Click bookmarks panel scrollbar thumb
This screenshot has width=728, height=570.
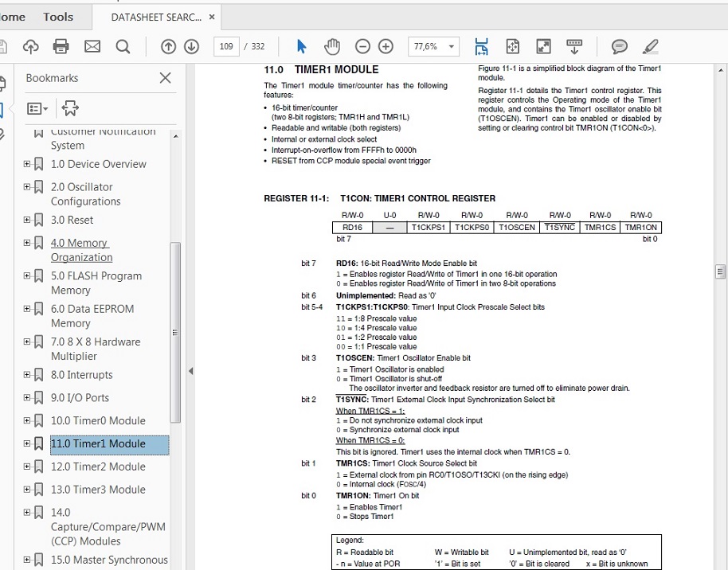(175, 332)
